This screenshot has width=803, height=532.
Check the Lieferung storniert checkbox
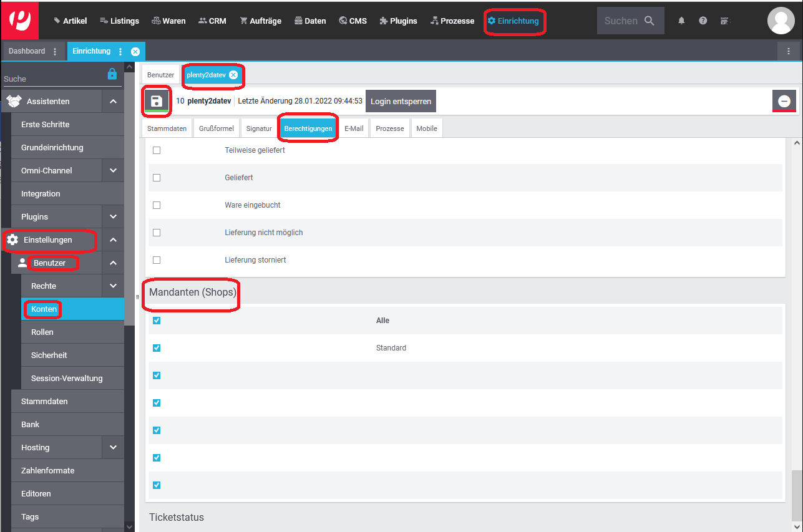click(x=157, y=260)
